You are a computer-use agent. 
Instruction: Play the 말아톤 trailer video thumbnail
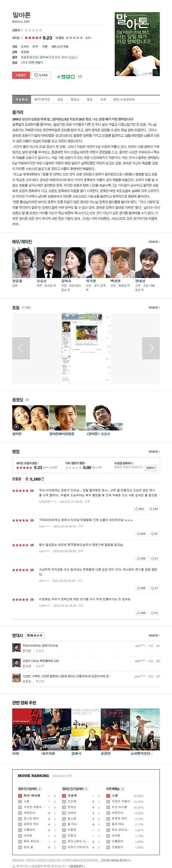[30, 418]
